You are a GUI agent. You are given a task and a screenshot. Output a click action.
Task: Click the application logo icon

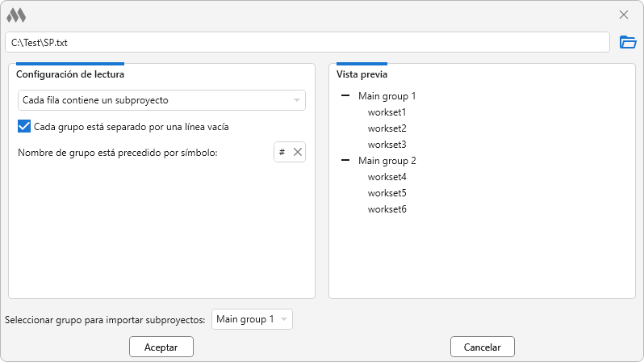coord(16,15)
